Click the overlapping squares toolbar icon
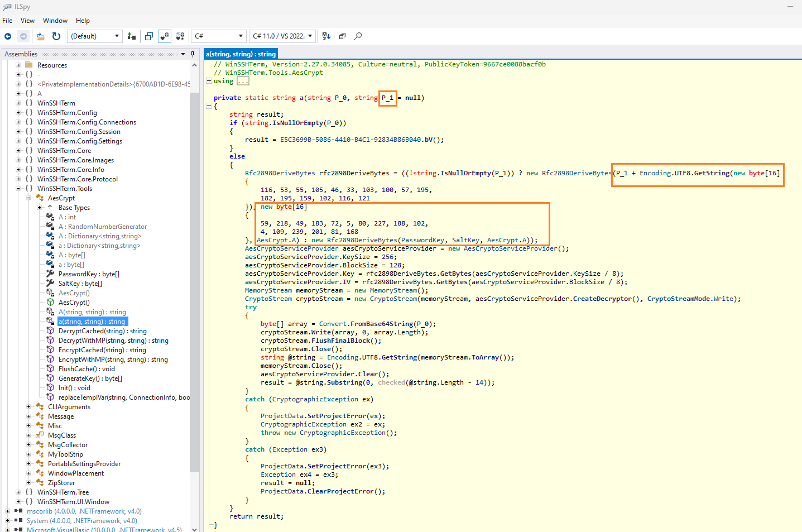Screen dimensions: 802x532 click(x=149, y=36)
